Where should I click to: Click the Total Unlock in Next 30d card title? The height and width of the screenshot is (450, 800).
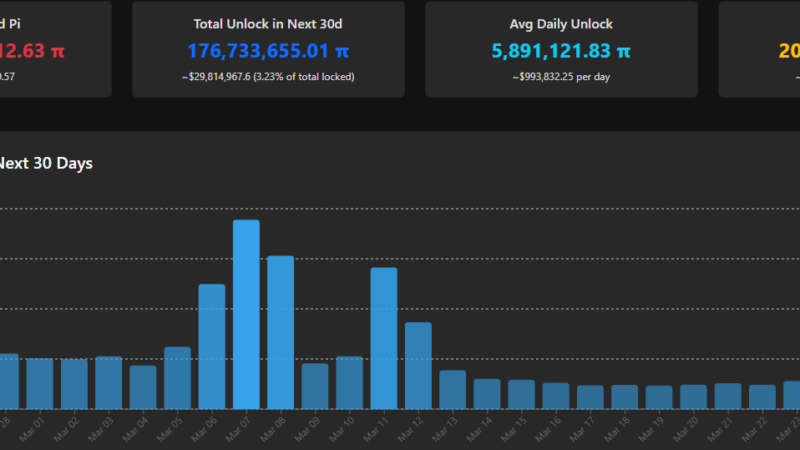[x=268, y=23]
